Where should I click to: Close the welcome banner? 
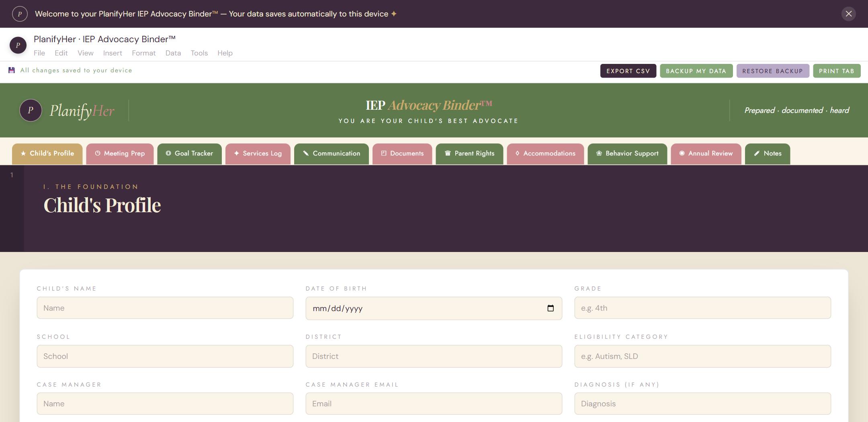(848, 14)
